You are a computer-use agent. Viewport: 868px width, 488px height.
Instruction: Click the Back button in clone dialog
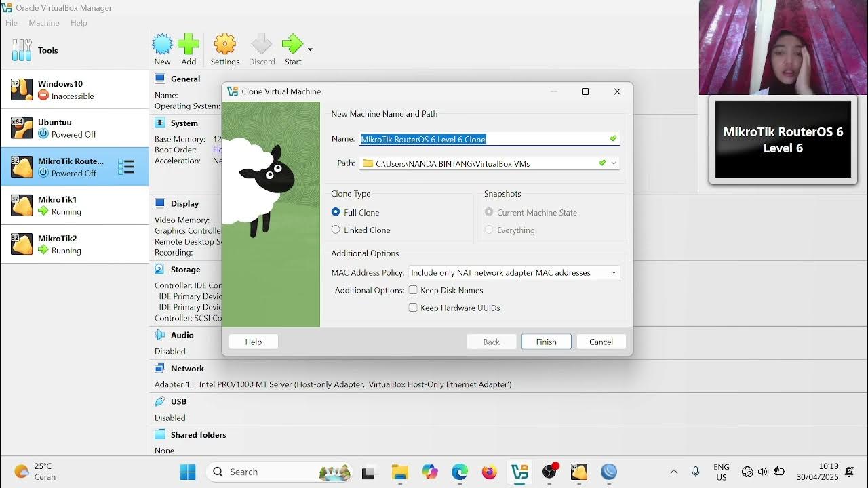point(492,342)
